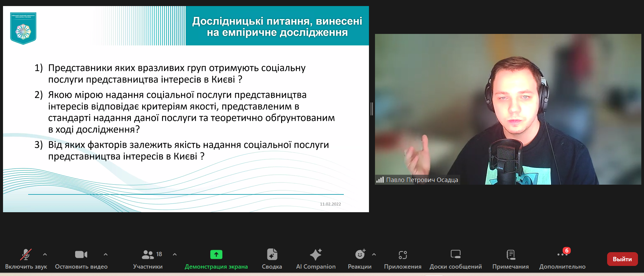Click the green Демонстрация экрана share icon
Viewport: 644px width, 276px height.
coord(216,255)
